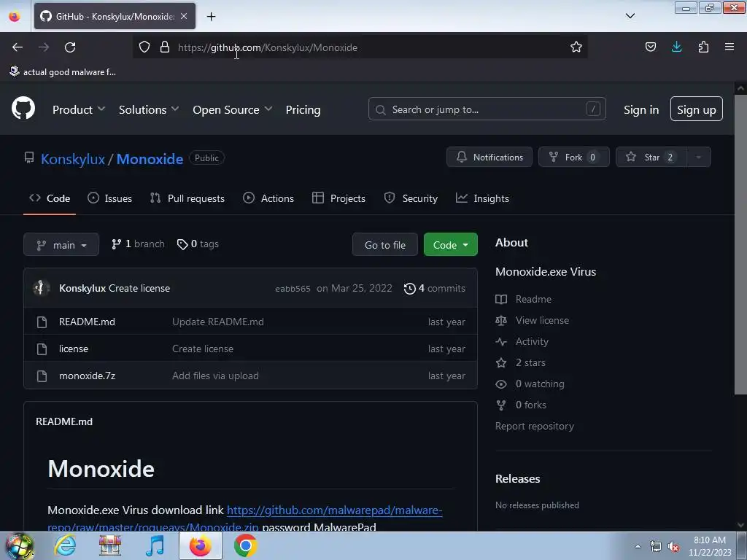747x560 pixels.
Task: Expand the Product menu
Action: [x=79, y=109]
